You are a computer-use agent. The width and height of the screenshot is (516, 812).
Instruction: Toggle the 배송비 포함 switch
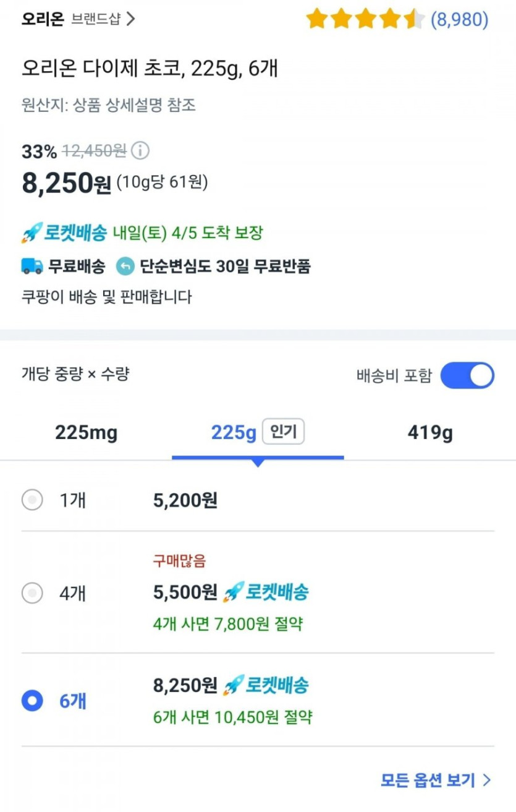tap(467, 376)
